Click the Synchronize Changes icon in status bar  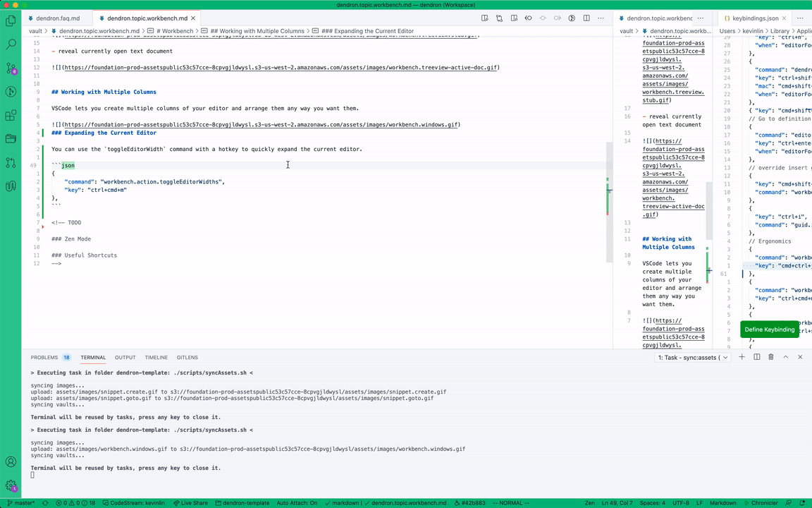[45, 503]
